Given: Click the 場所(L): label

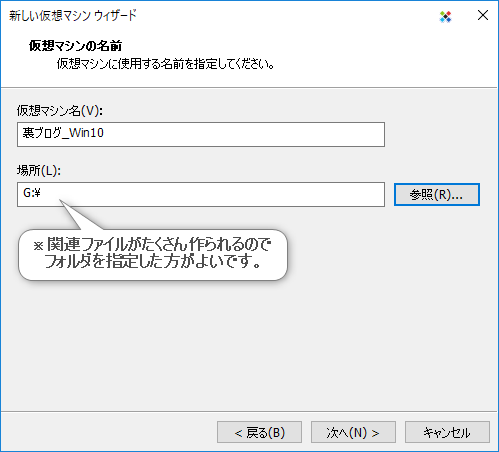Looking at the screenshot, I should pyautogui.click(x=39, y=171).
